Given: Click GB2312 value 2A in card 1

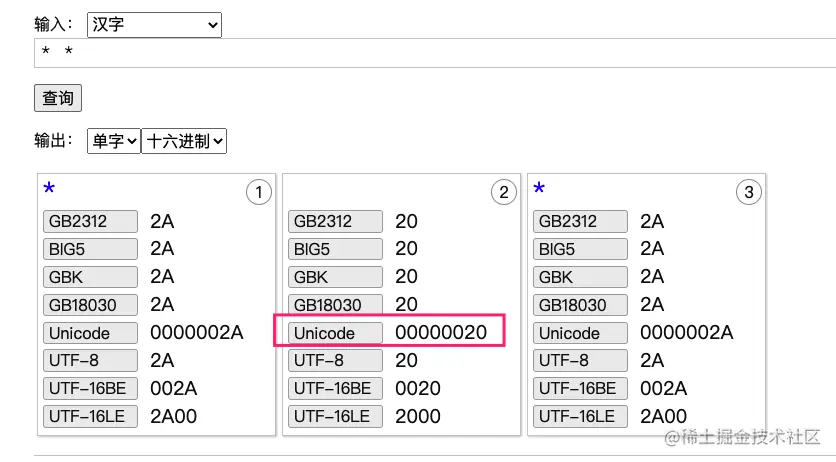Looking at the screenshot, I should point(162,221).
